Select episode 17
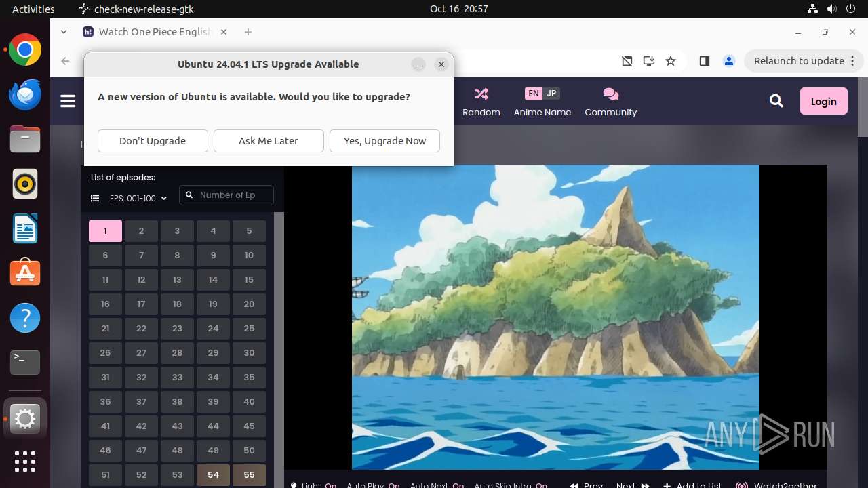 point(141,304)
